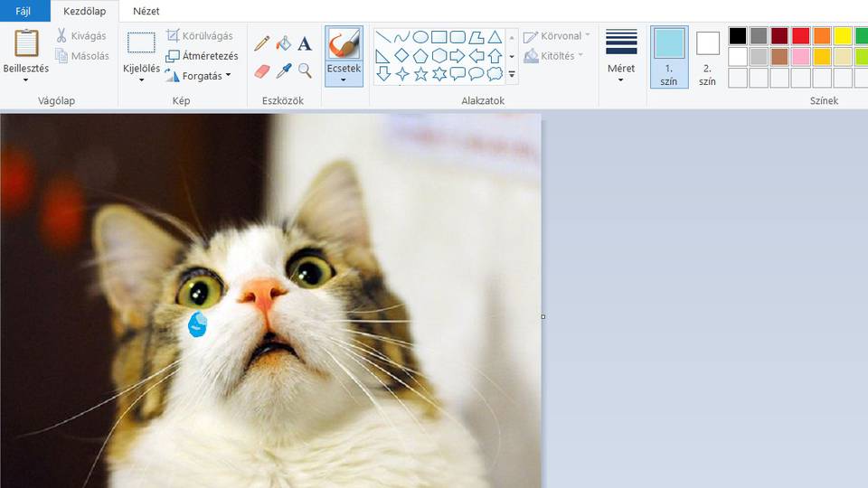Open the Fájl menu
868x488 pixels.
pyautogui.click(x=23, y=11)
